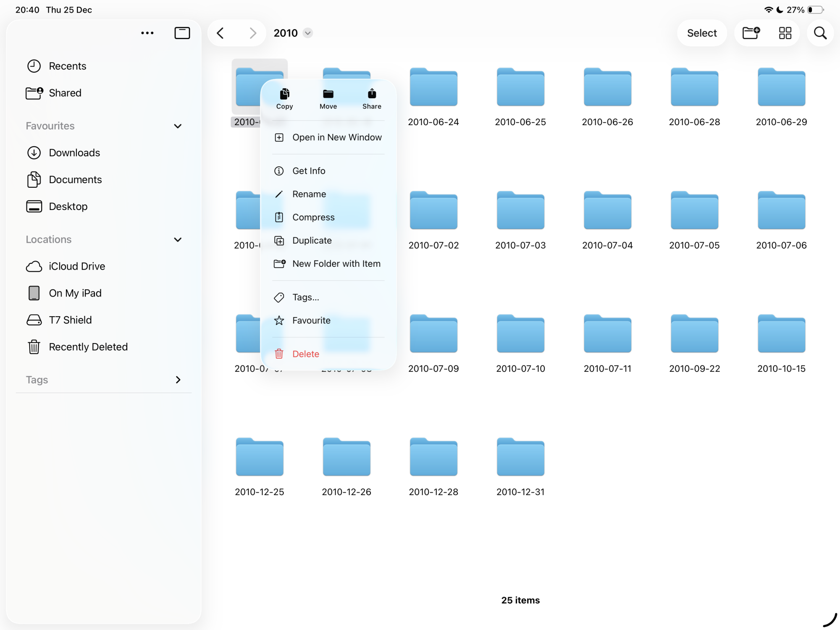This screenshot has height=630, width=840.
Task: Toggle the sidebar panel icon
Action: [x=182, y=33]
